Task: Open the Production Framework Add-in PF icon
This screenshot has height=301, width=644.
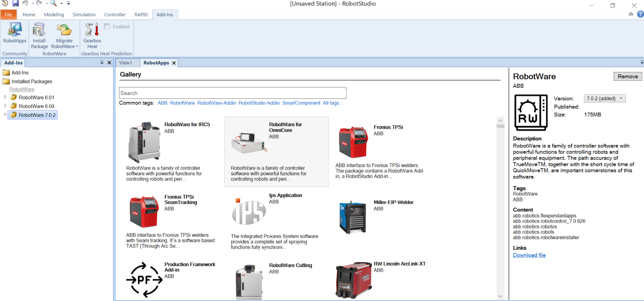Action: [x=144, y=280]
